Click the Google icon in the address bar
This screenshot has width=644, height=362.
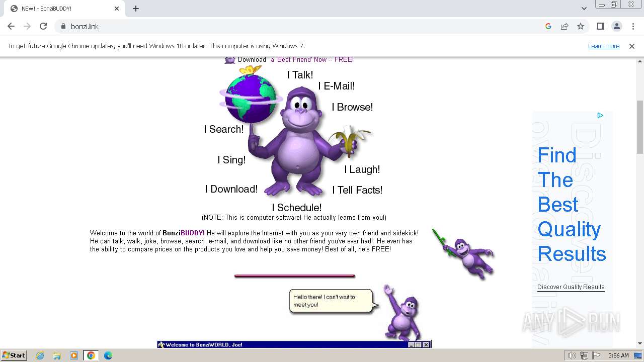click(548, 26)
